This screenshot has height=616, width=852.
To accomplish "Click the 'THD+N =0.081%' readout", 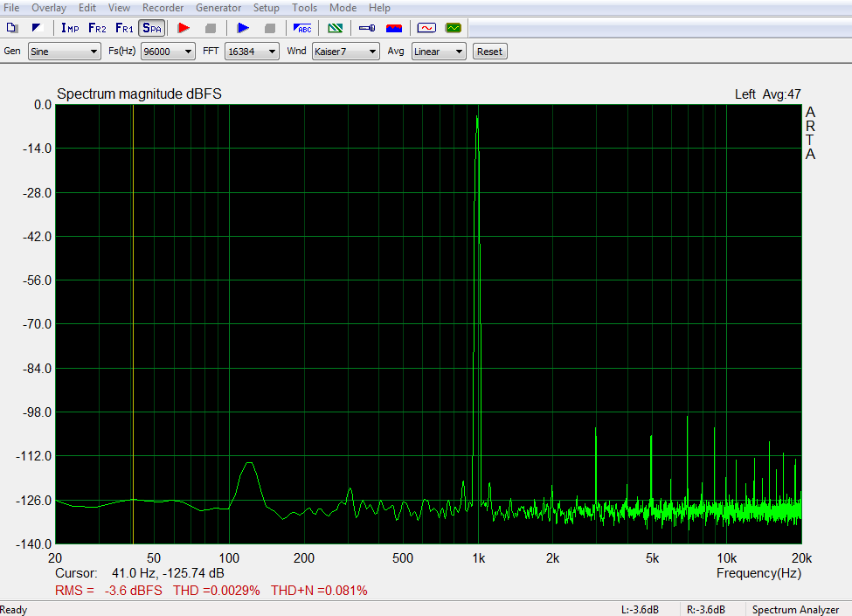I will [x=319, y=591].
